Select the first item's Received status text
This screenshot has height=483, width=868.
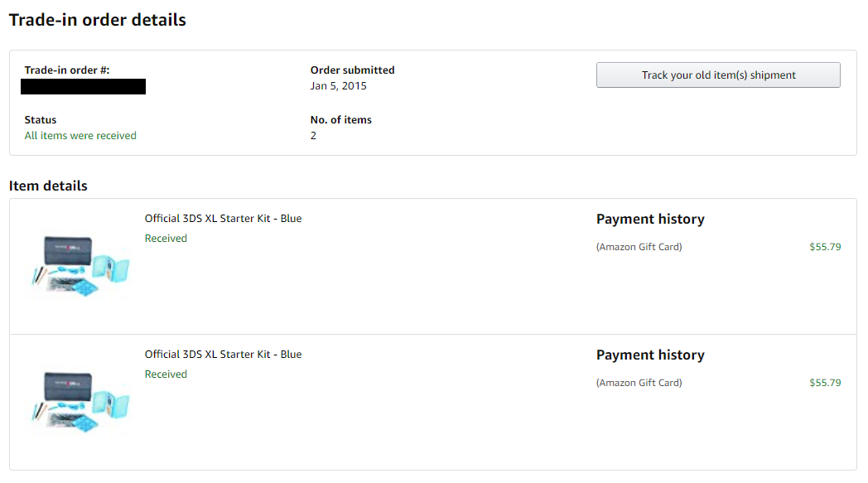pos(166,238)
